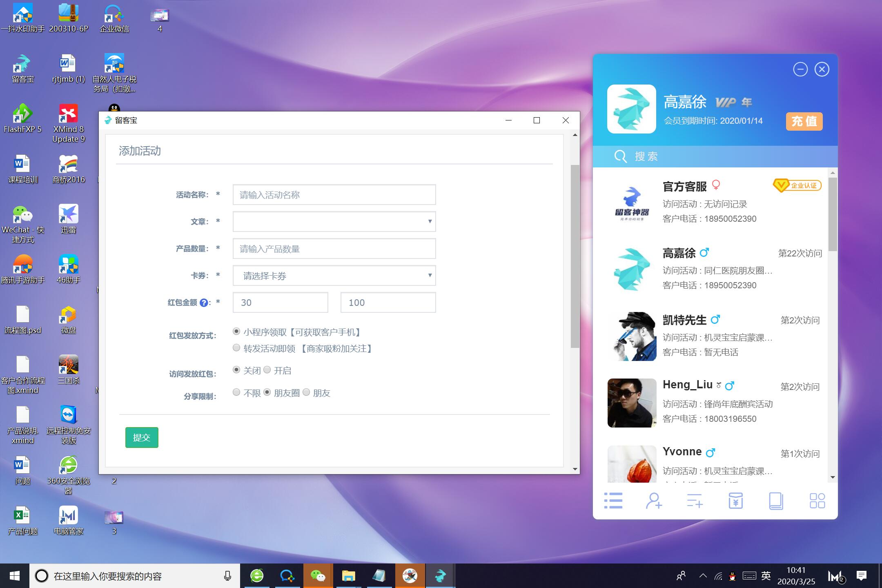
Task: Select 小程序领取 radio option
Action: pos(236,332)
